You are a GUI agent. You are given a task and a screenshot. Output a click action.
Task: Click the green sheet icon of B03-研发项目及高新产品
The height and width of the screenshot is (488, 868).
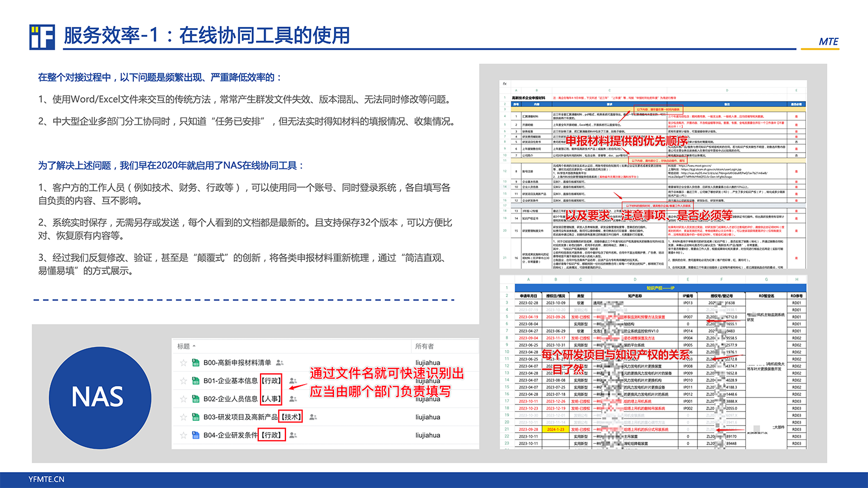[x=196, y=417]
